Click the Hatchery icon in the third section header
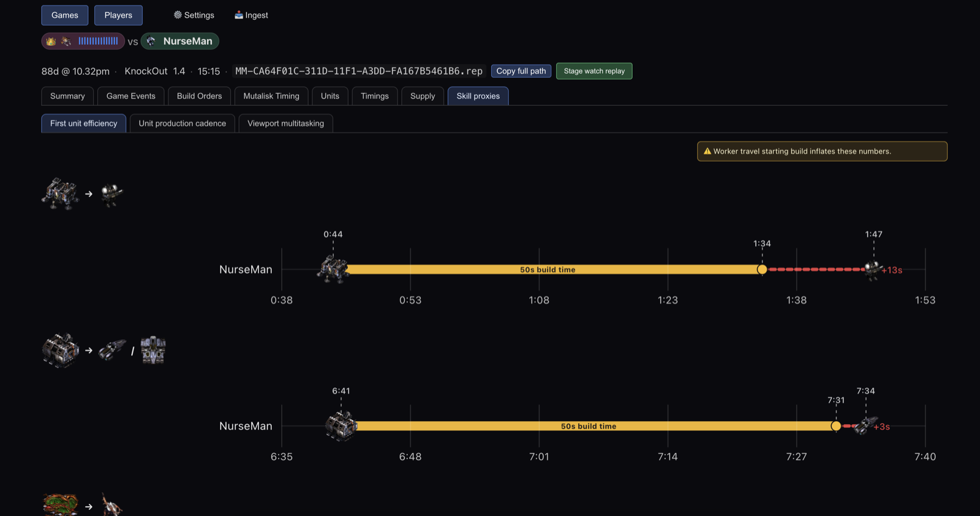 click(60, 505)
